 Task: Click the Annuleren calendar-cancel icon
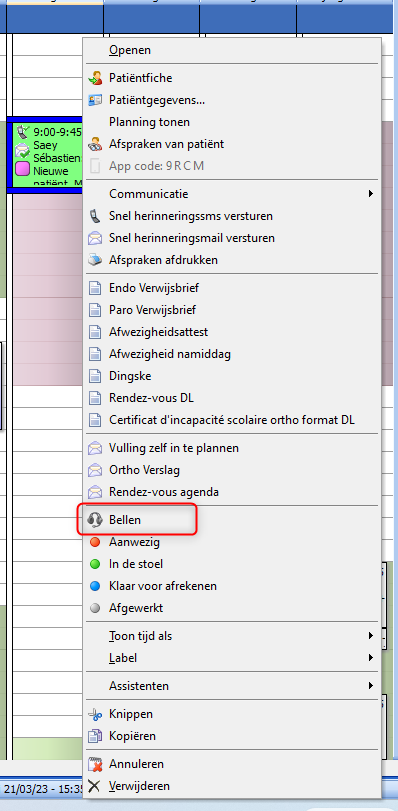95,764
